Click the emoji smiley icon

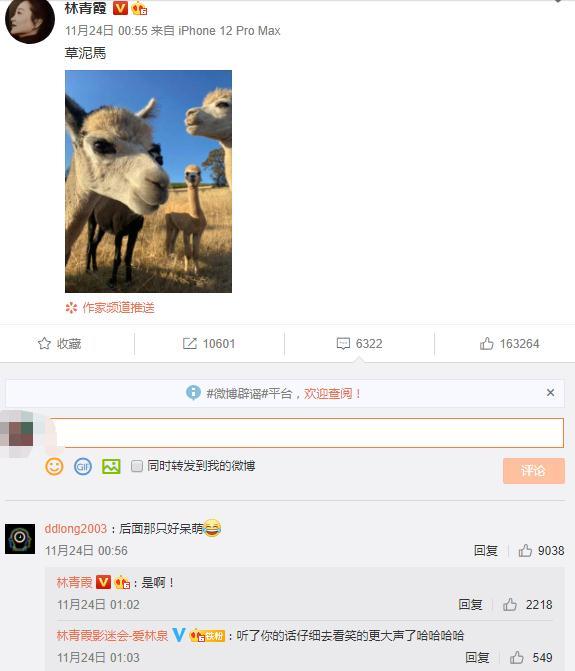[54, 466]
